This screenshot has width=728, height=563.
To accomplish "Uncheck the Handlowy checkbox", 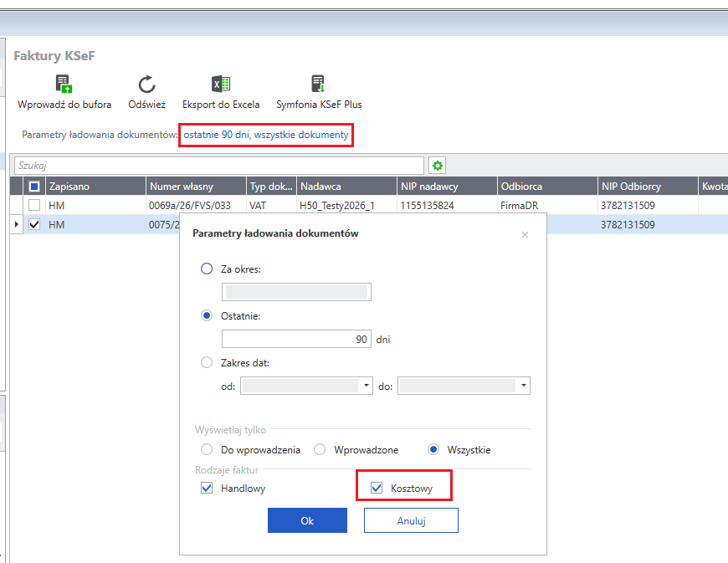I will point(207,488).
